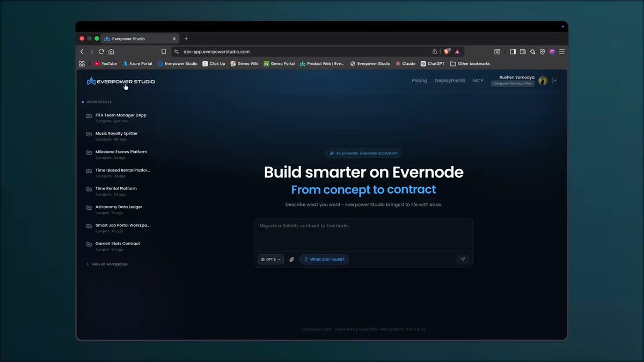Reload the page
This screenshot has height=362, width=644.
point(101,51)
